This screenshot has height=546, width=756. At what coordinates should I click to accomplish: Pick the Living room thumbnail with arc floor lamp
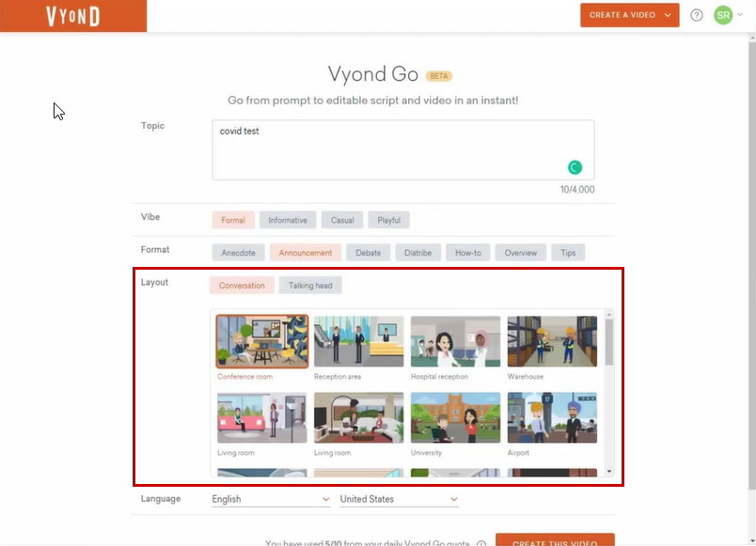pos(358,418)
